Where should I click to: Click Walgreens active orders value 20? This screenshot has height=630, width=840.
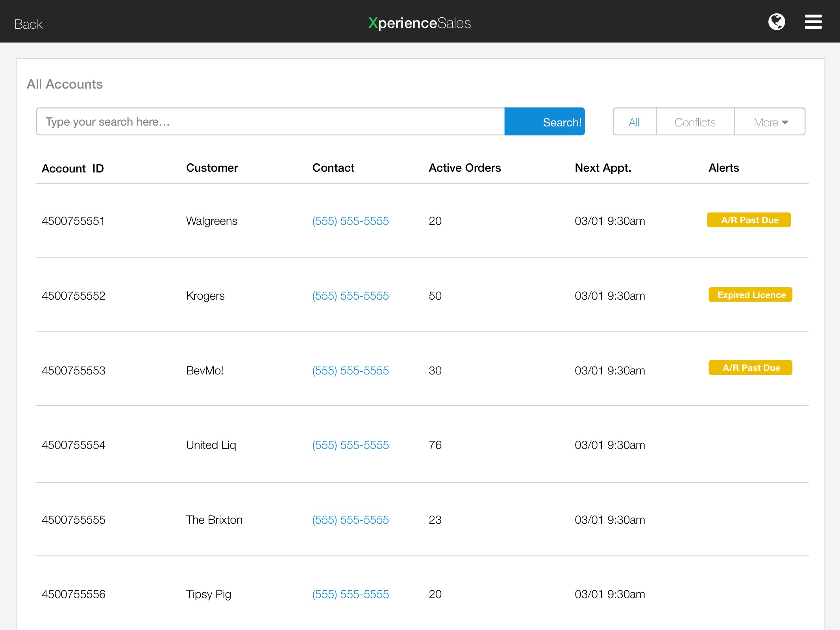coord(435,221)
